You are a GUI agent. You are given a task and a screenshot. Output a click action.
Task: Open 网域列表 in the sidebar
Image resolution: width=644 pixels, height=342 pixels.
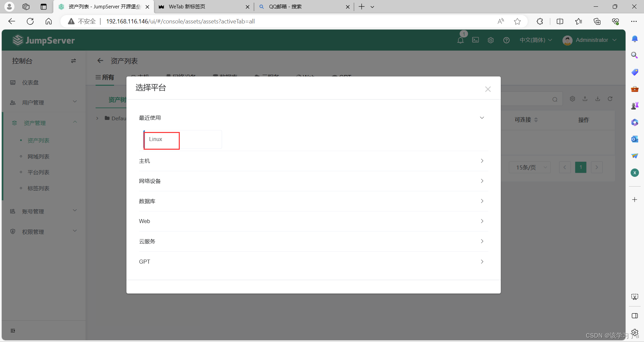point(38,156)
